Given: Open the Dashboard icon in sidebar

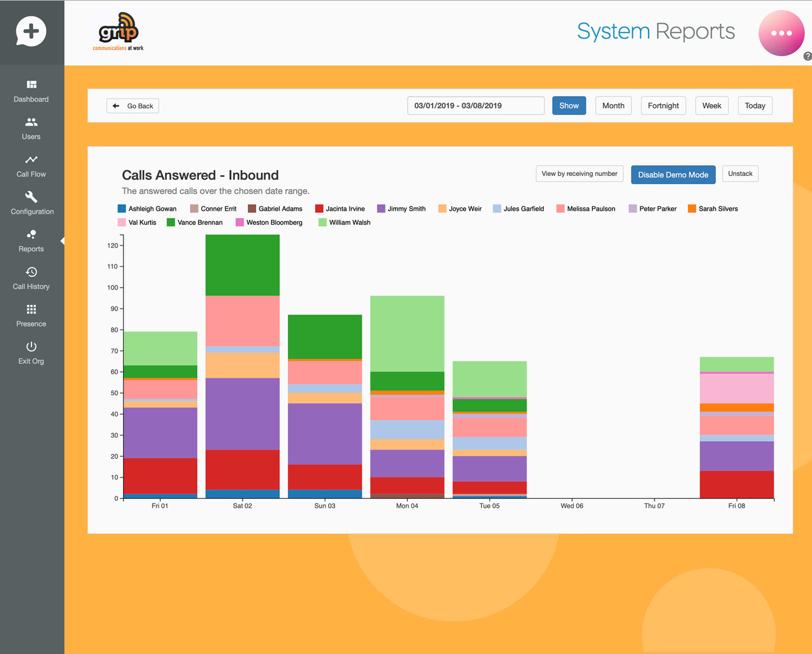Looking at the screenshot, I should coord(31,84).
